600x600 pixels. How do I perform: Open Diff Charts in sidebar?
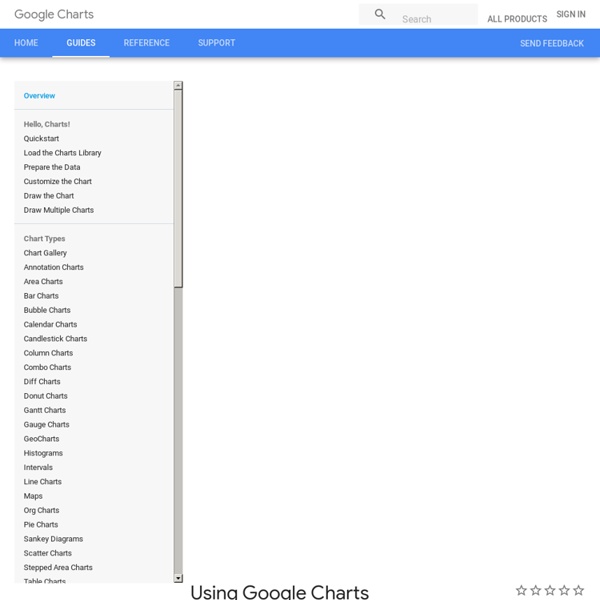coord(42,382)
